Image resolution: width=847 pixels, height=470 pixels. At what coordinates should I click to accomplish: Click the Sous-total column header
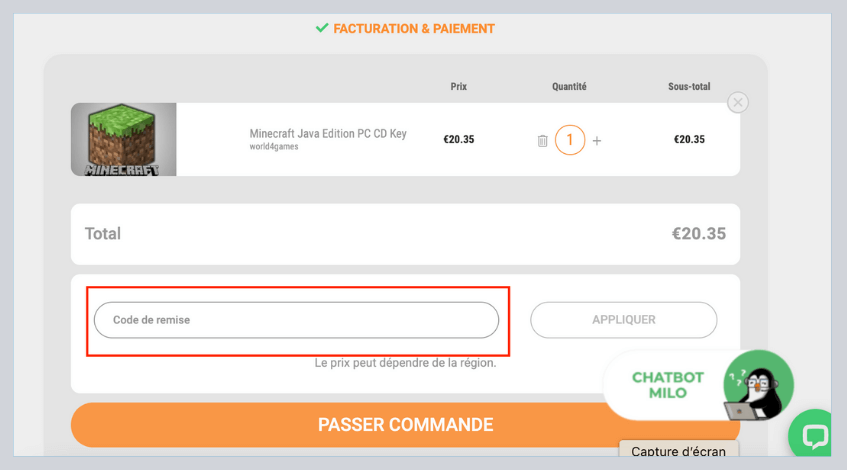pos(689,87)
